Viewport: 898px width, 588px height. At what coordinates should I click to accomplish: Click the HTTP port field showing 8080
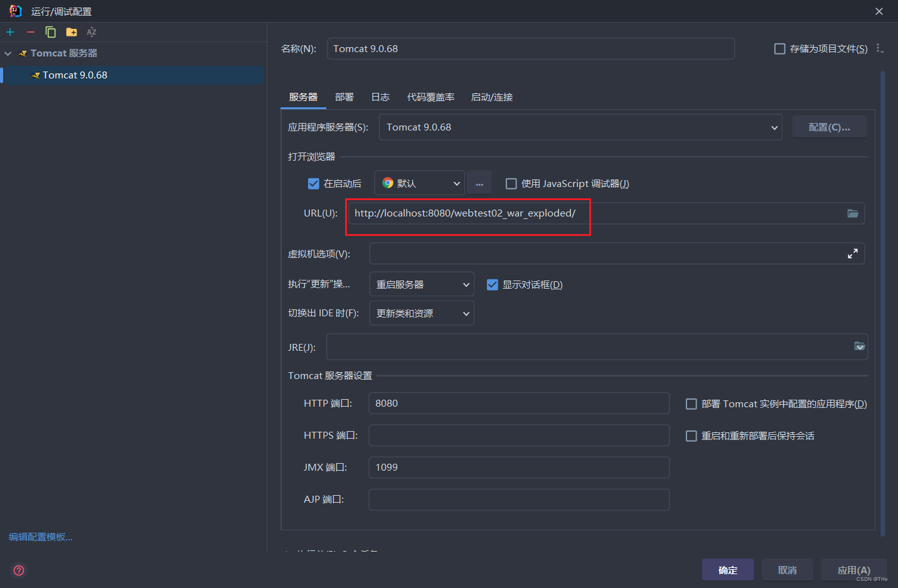click(519, 404)
